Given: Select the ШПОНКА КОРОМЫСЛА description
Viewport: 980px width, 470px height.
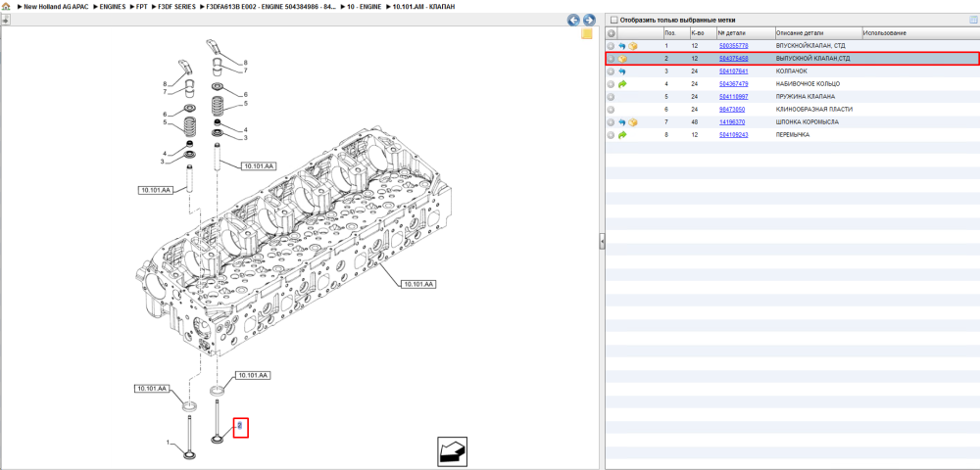Looking at the screenshot, I should (x=807, y=121).
